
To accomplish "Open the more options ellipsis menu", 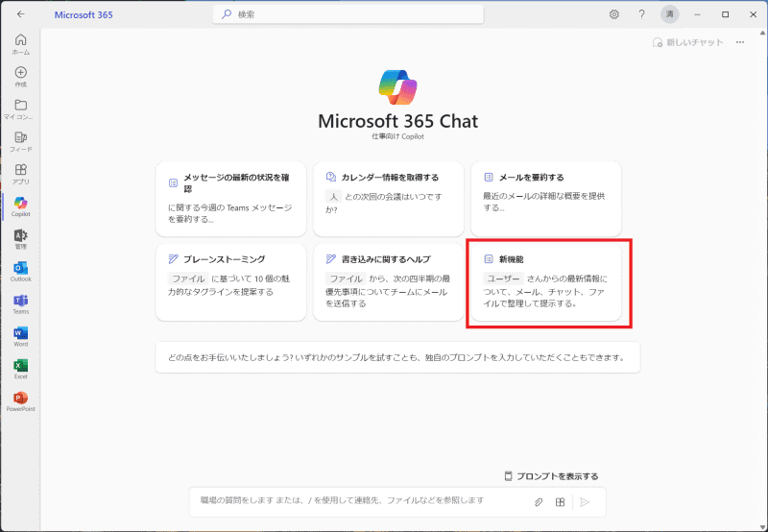I will click(740, 42).
